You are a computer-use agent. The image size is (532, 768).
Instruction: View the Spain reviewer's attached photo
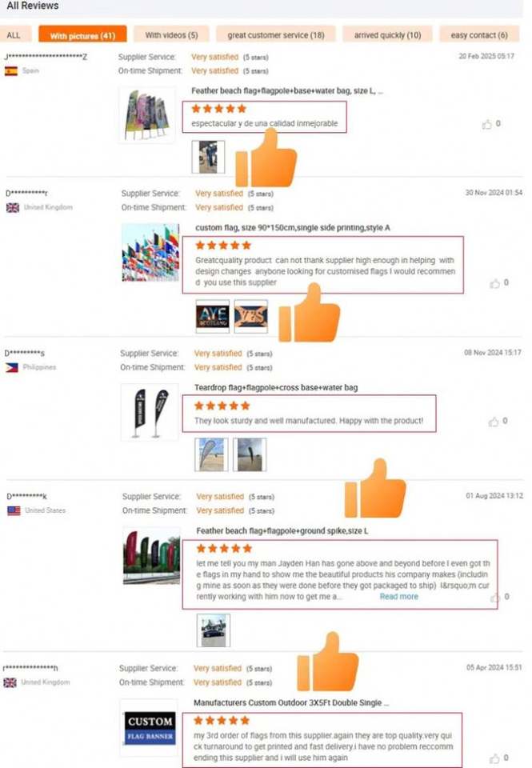(x=208, y=157)
